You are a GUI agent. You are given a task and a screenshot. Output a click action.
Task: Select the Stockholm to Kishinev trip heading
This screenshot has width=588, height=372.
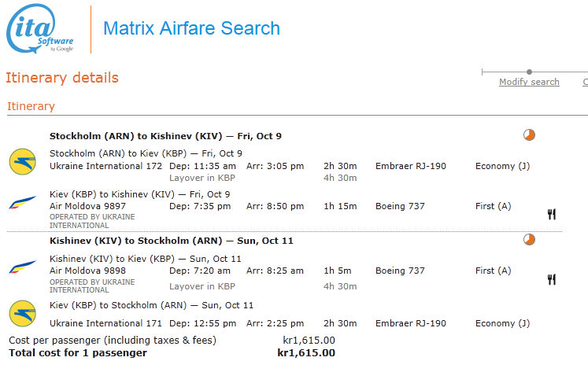click(x=165, y=136)
